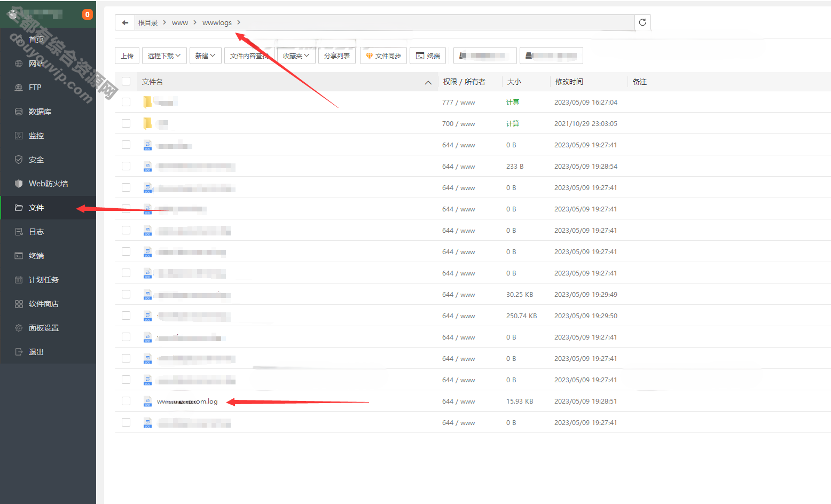Tick the checkbox of the 15.93 KB log file
This screenshot has height=504, width=831.
[126, 401]
